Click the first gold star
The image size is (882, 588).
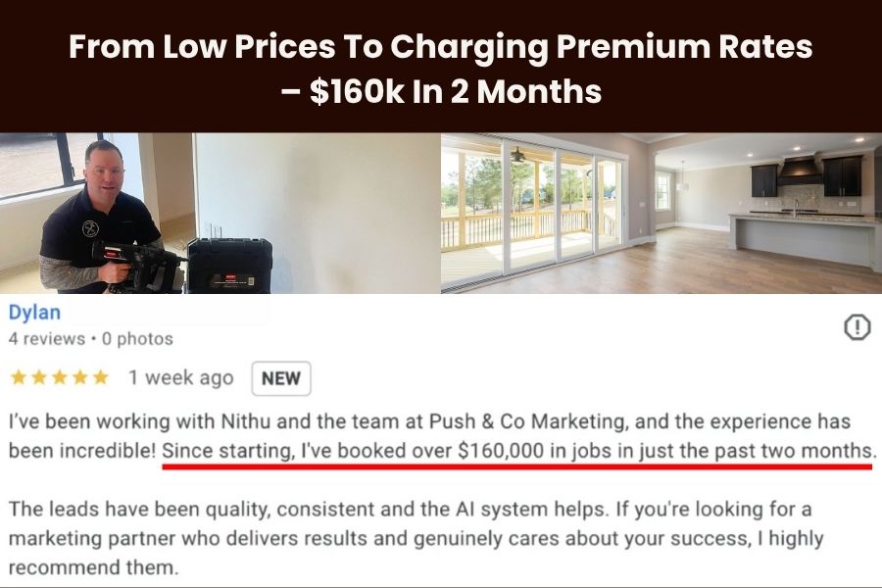point(19,377)
